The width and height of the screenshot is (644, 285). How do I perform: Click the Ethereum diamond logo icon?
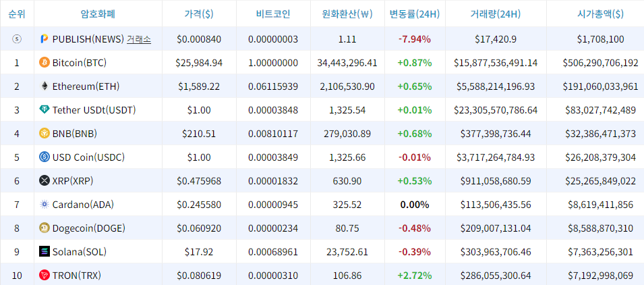[44, 86]
